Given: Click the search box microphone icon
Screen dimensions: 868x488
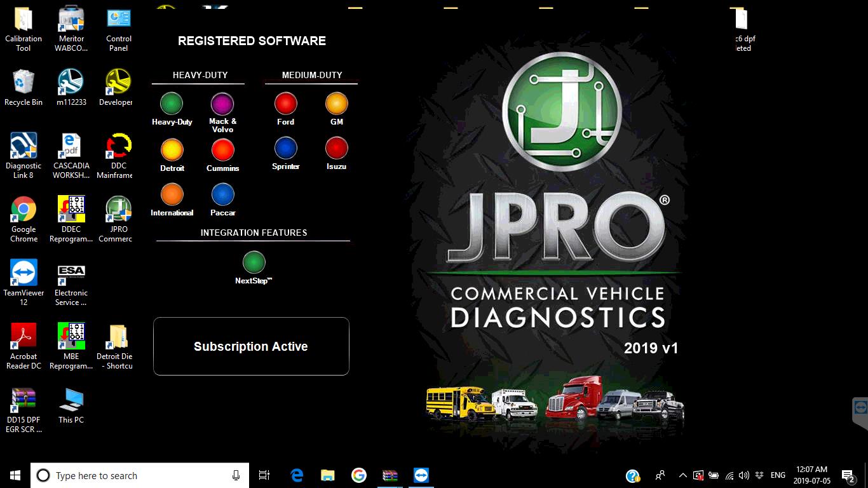Looking at the screenshot, I should coord(236,475).
